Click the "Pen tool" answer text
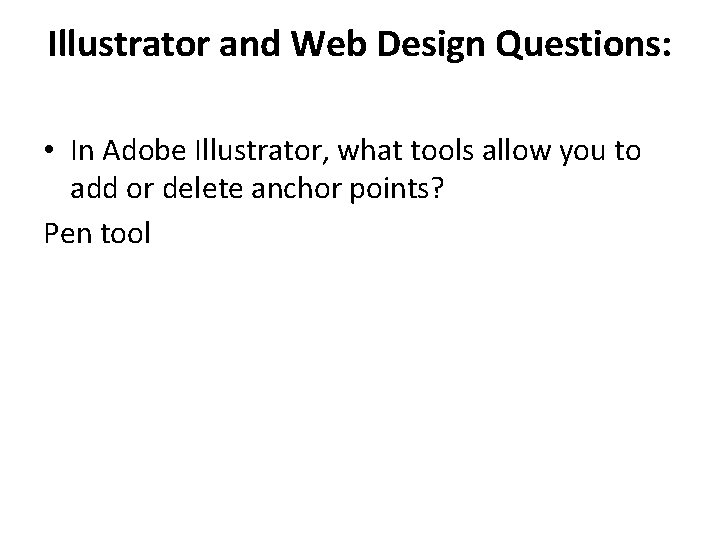The image size is (720, 540). coord(97,233)
